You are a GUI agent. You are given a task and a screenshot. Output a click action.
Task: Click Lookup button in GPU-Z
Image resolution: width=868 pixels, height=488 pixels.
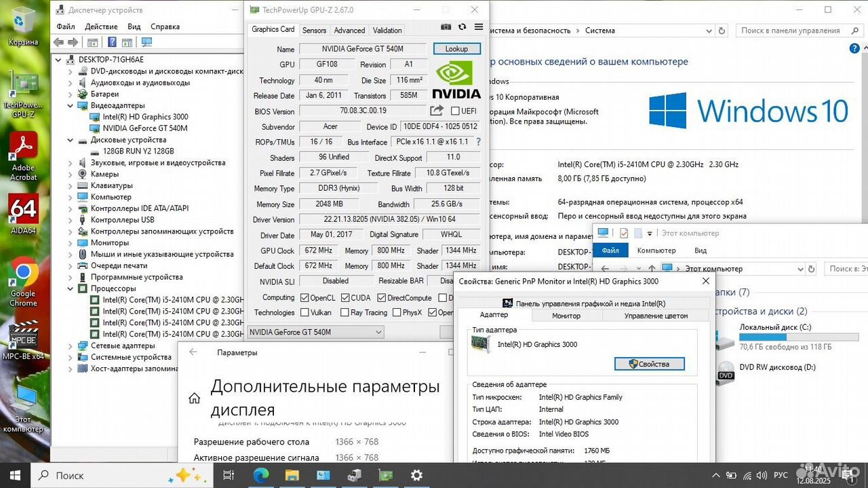point(456,49)
